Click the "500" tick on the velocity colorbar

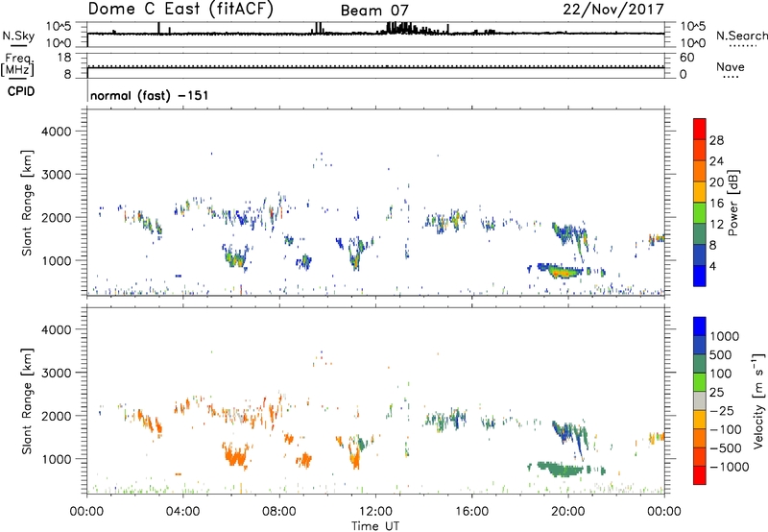[721, 355]
